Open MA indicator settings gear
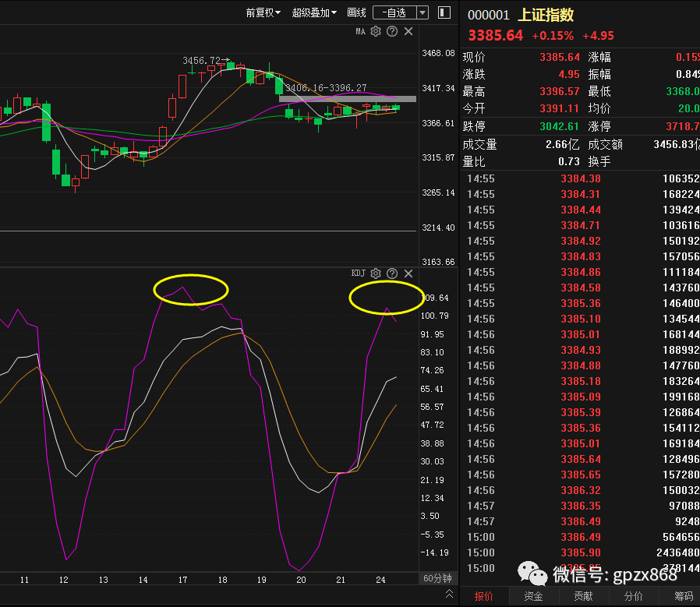 (376, 32)
